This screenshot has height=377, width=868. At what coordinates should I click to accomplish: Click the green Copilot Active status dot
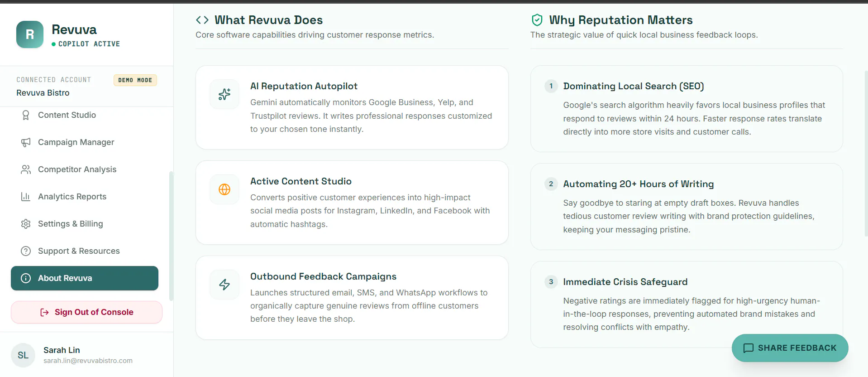[54, 44]
